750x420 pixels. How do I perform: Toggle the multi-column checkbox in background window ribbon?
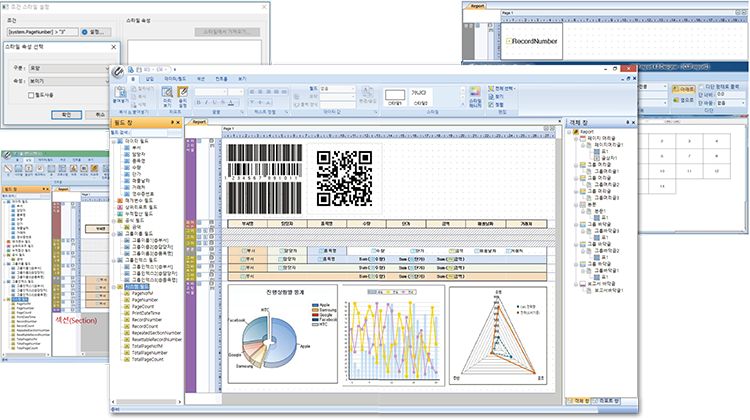[702, 87]
